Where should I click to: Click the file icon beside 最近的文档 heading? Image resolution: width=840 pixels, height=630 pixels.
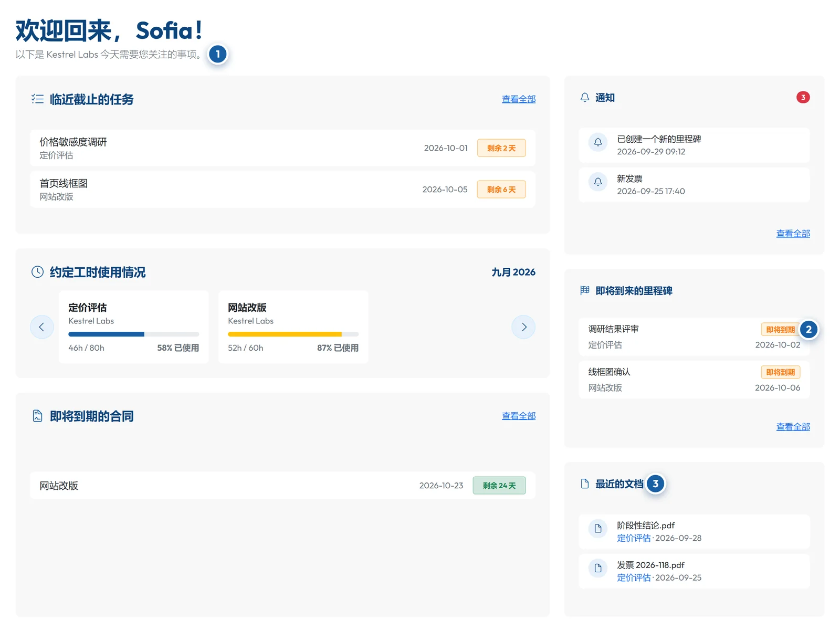(x=585, y=484)
